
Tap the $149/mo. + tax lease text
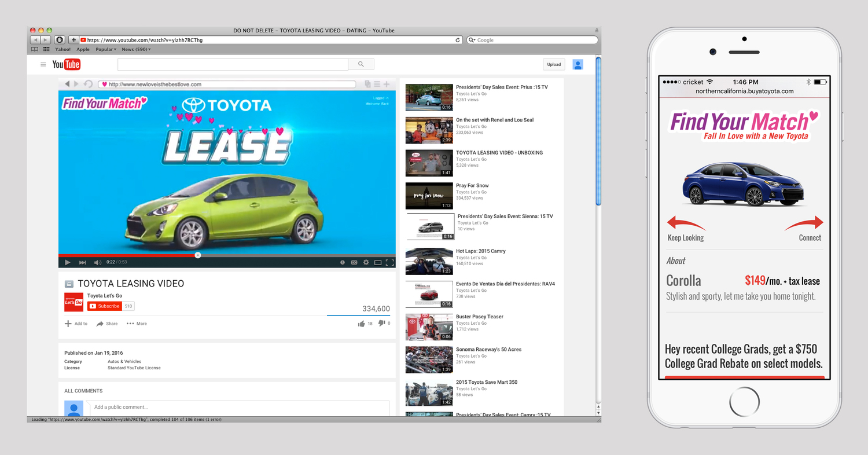[x=782, y=281]
